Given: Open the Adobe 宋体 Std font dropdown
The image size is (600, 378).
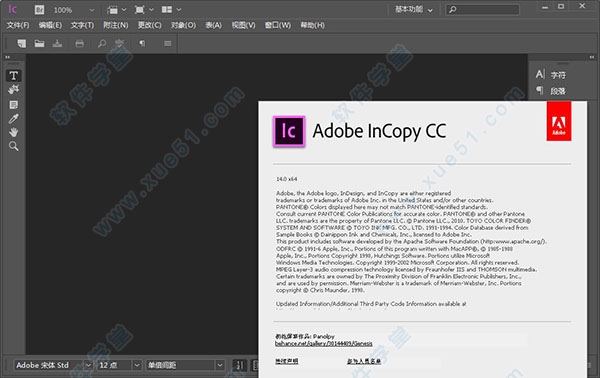Looking at the screenshot, I should pos(88,365).
